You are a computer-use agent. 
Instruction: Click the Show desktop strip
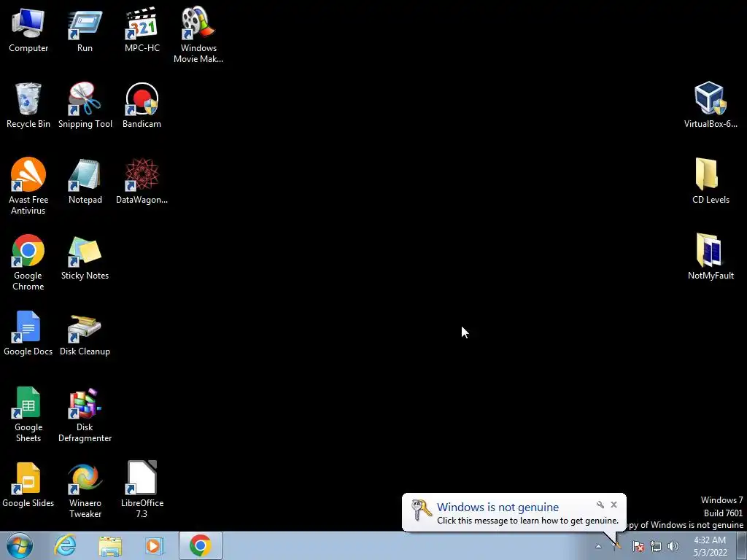[742, 545]
